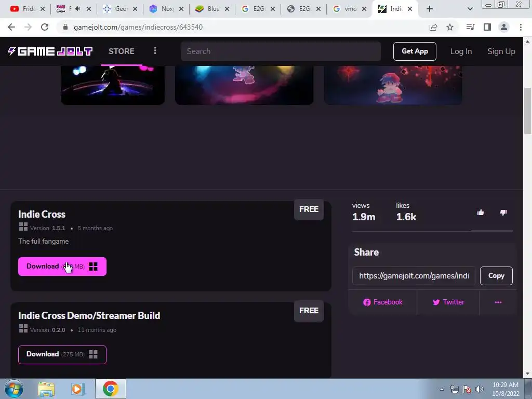This screenshot has height=399, width=532.
Task: Click the page vertical scrollbar thumb
Action: point(527,111)
